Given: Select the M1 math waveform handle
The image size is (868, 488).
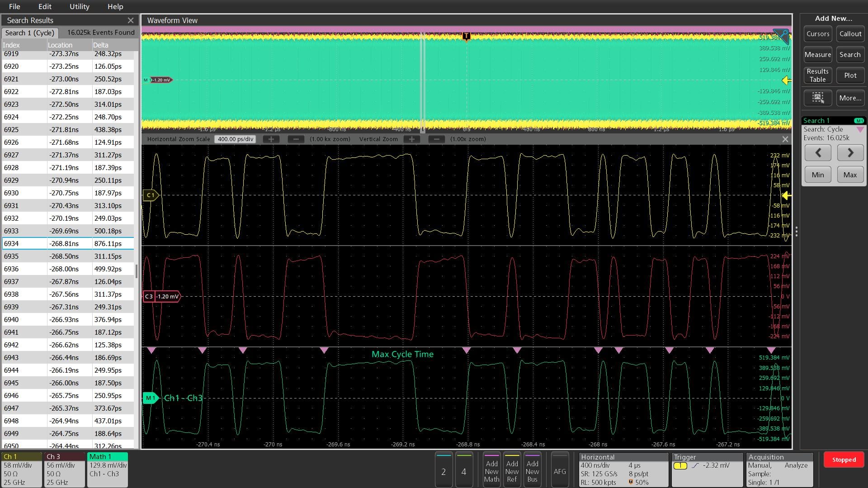Looking at the screenshot, I should (x=151, y=398).
